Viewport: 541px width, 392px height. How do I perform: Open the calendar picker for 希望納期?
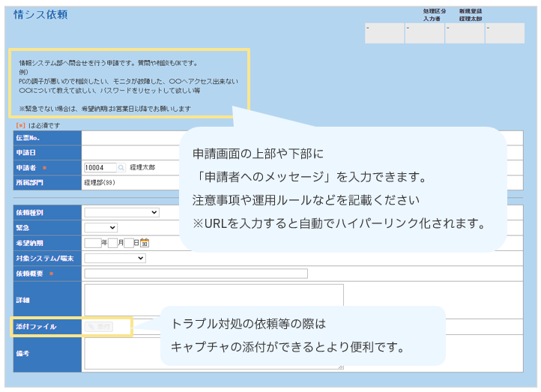click(145, 243)
